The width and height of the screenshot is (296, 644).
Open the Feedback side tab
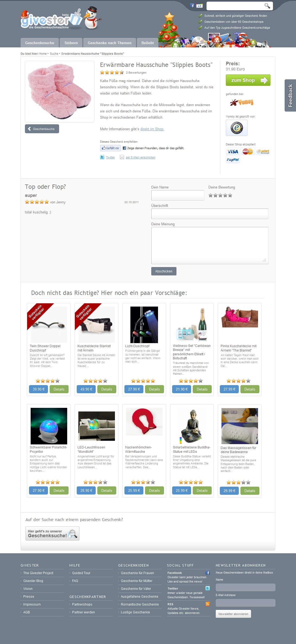coord(290,95)
